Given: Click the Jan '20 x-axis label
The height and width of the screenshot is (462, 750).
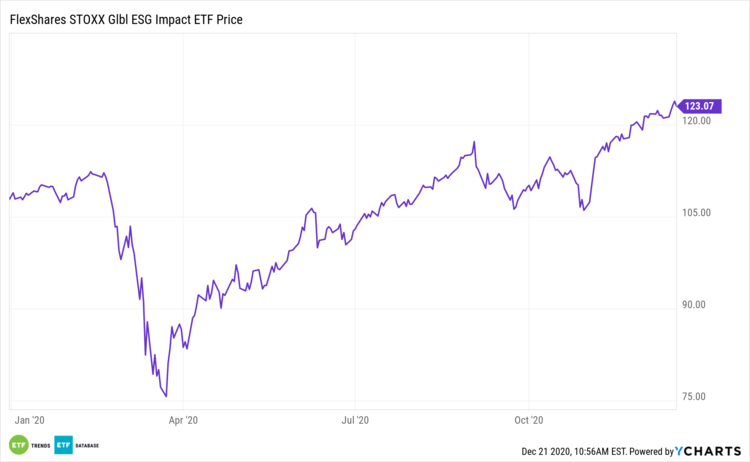Looking at the screenshot, I should point(30,421).
